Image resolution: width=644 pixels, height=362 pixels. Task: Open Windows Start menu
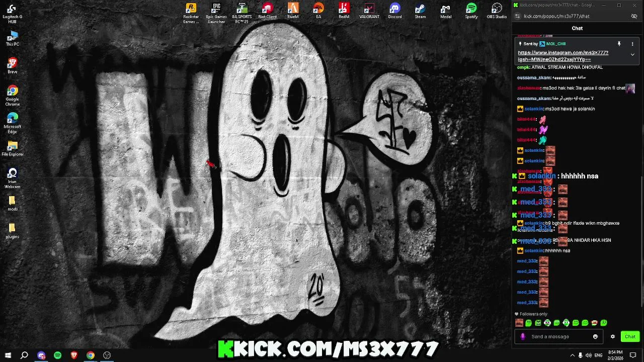[8, 355]
